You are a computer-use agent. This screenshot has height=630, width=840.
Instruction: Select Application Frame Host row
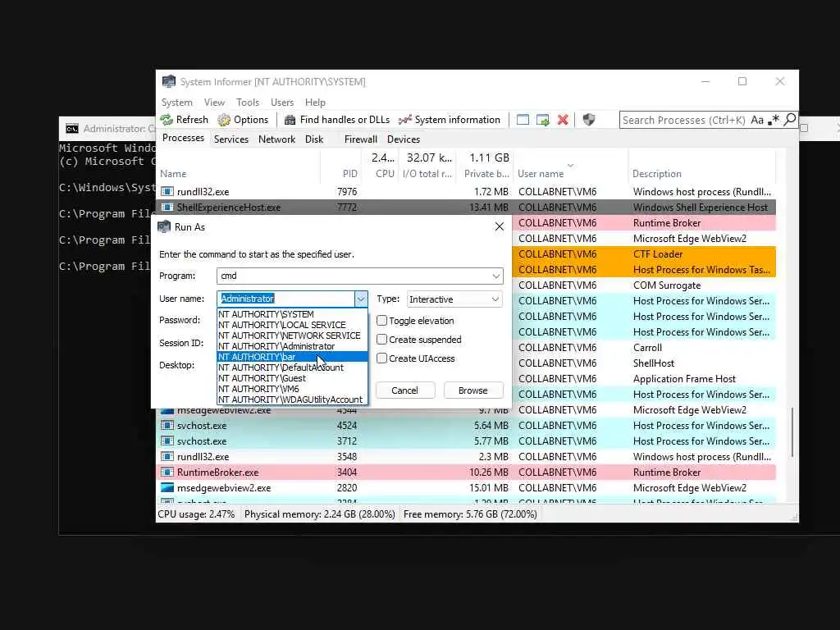click(644, 379)
